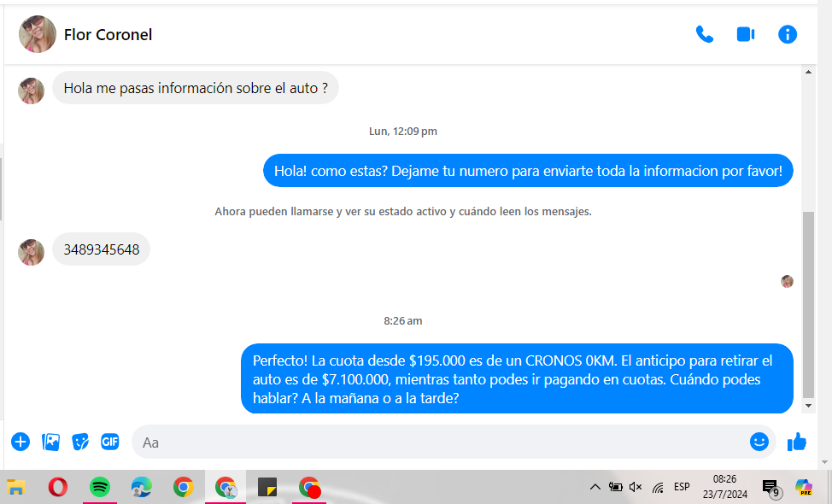
Task: Open conversation information panel
Action: pos(787,35)
